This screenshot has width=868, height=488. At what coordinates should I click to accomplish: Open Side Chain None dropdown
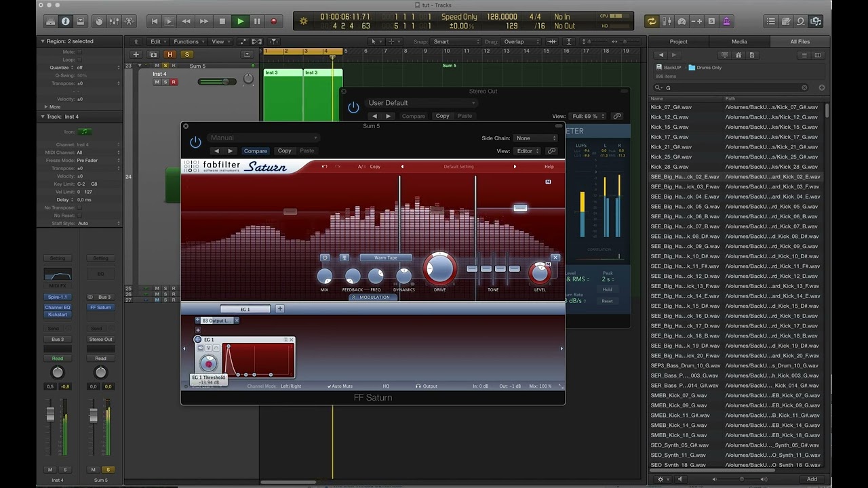tap(535, 138)
